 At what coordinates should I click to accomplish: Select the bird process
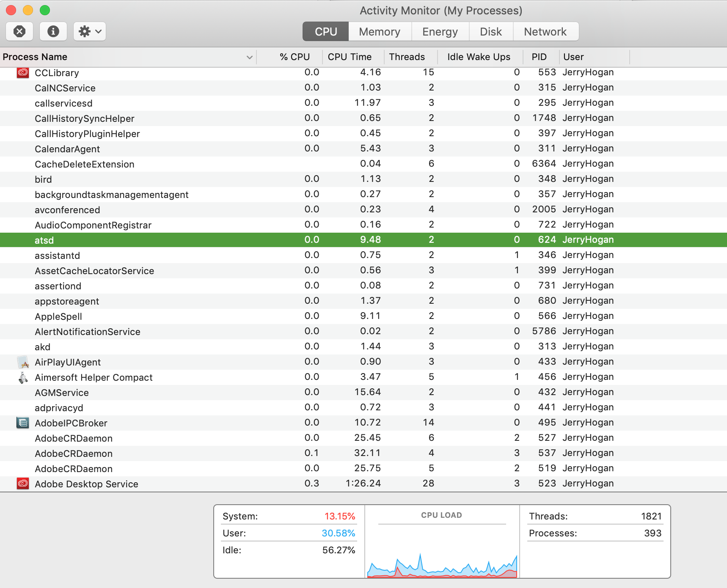click(363, 179)
